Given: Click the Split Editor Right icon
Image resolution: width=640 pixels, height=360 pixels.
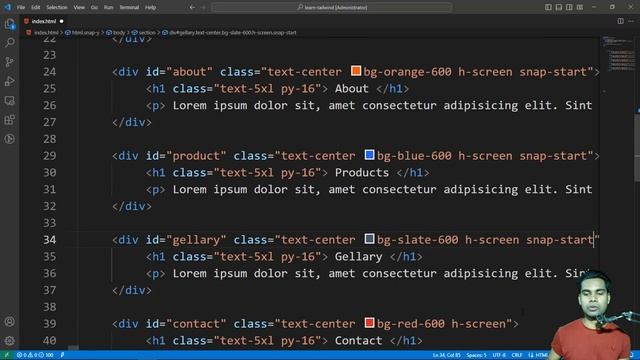Looking at the screenshot, I should pyautogui.click(x=620, y=21).
